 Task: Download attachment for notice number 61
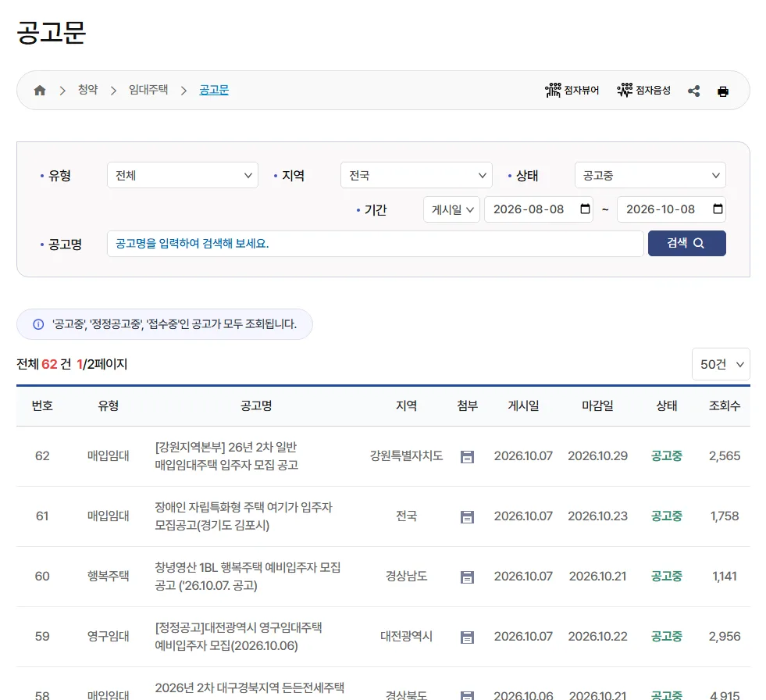coord(467,516)
